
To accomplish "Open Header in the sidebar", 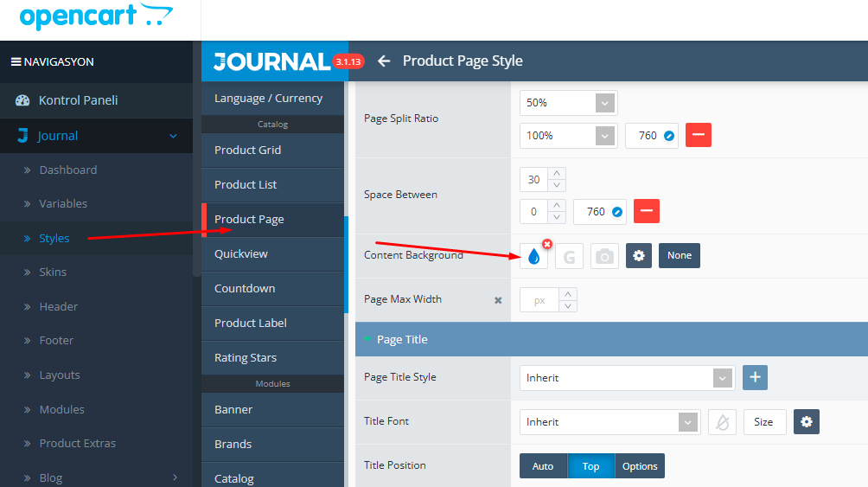I will pyautogui.click(x=58, y=306).
